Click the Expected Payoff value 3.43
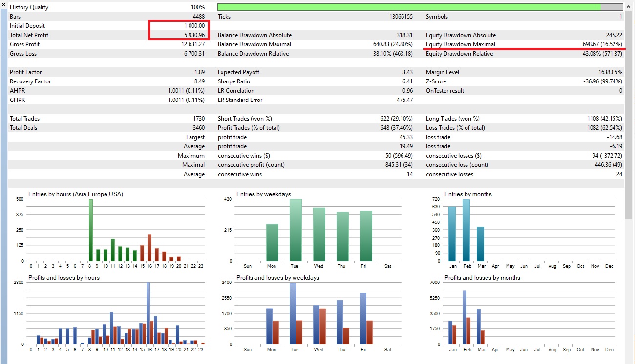 407,72
